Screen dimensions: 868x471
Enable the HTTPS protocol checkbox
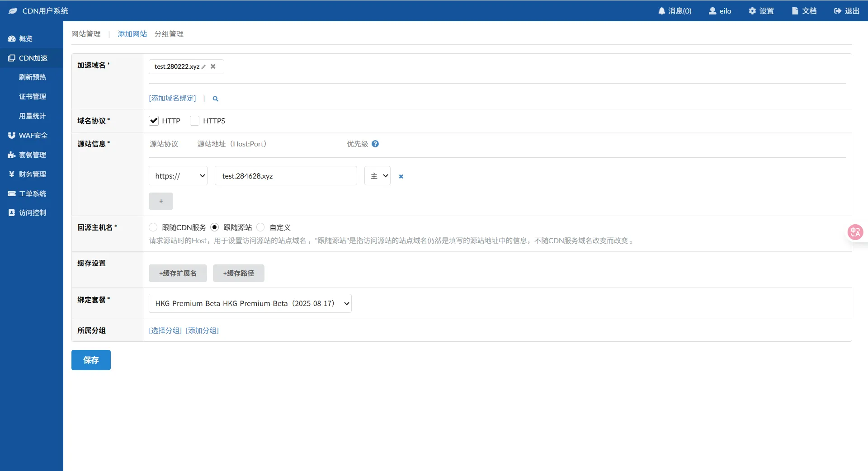click(x=195, y=121)
